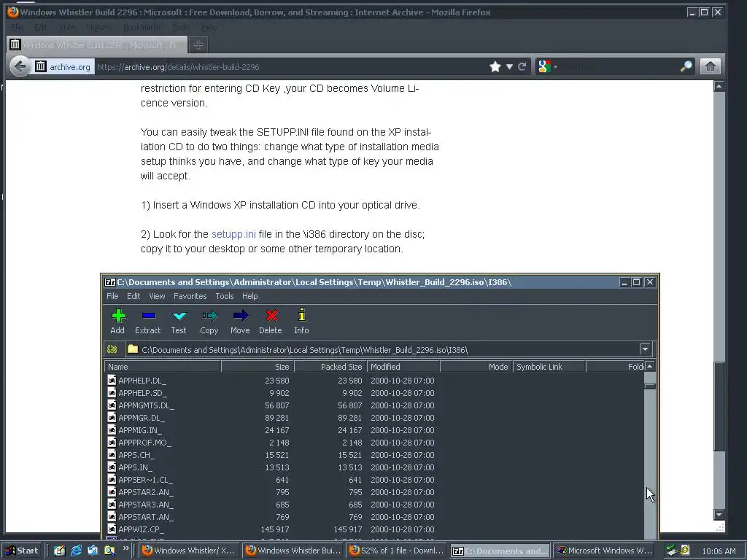The height and width of the screenshot is (560, 747).
Task: Select the Windows Whistler Build 2296 tab
Action: click(96, 44)
